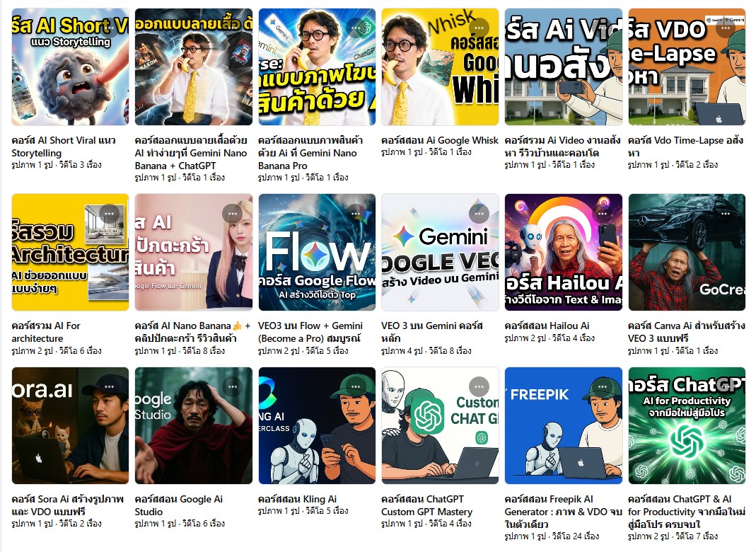Click count text under Kling Ai album

pyautogui.click(x=303, y=511)
